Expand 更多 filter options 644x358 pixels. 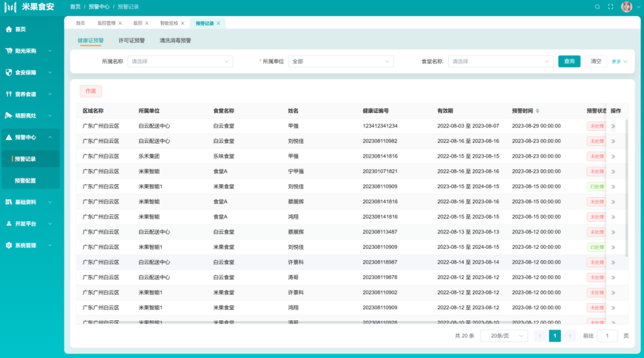620,61
